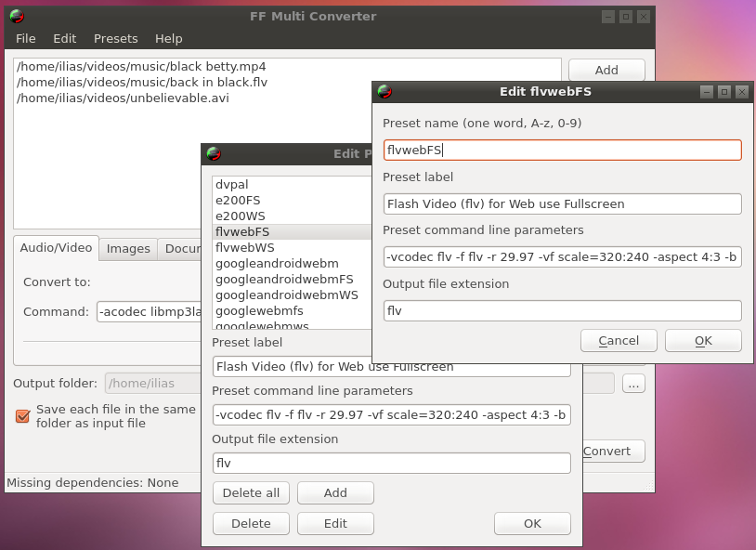756x550 pixels.
Task: Minimize the FF Multi Converter main window
Action: [x=608, y=17]
